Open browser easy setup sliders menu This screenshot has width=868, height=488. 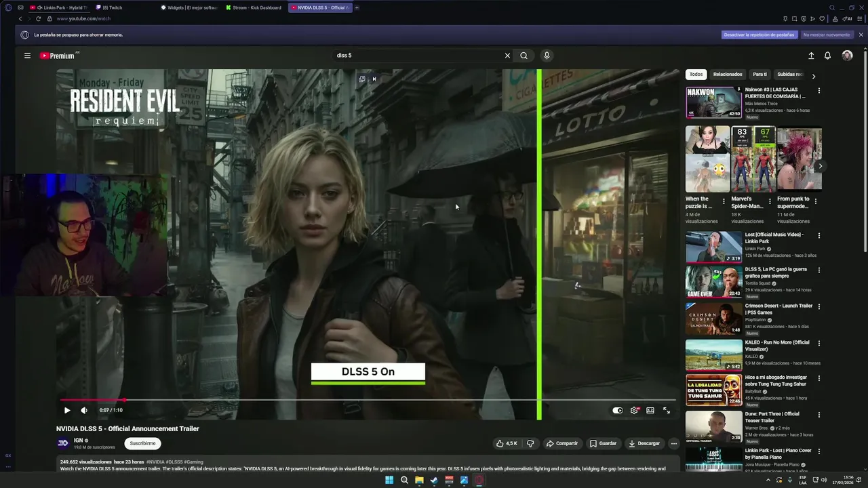[861, 18]
